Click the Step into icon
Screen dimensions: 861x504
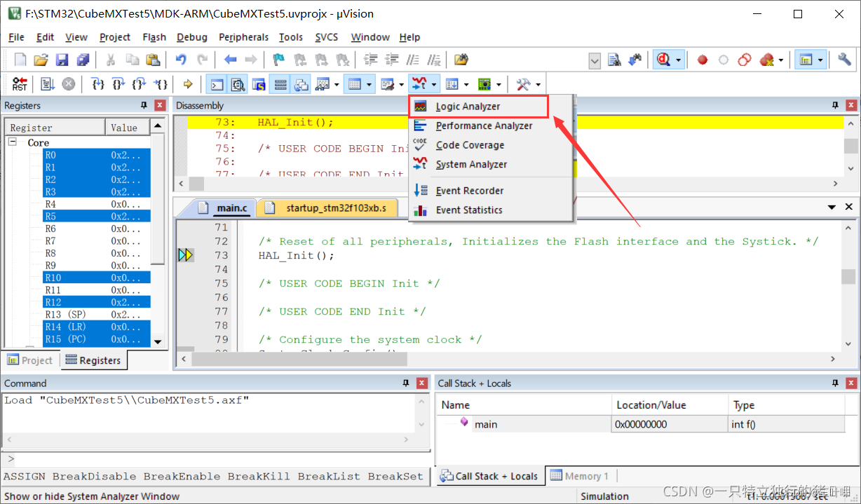click(x=98, y=84)
